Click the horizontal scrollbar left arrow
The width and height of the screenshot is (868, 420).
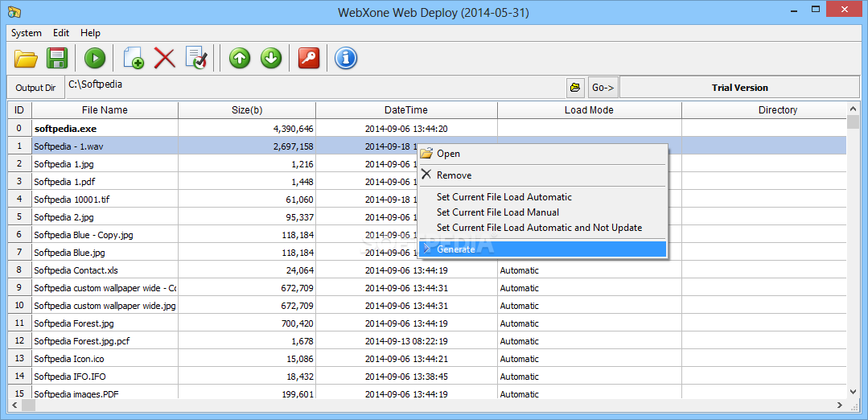click(14, 405)
